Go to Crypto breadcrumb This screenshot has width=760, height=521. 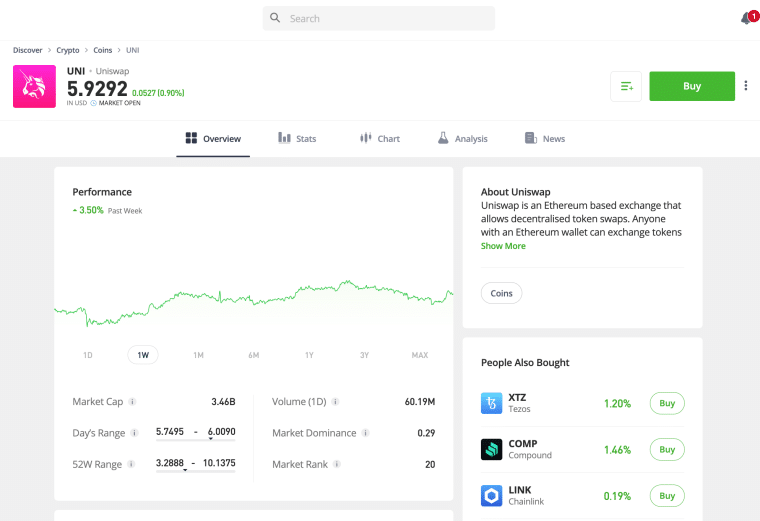click(68, 50)
